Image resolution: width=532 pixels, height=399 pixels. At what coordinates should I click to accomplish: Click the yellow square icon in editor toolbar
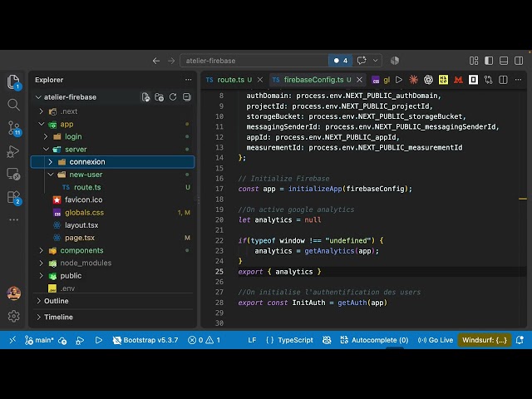tap(443, 80)
